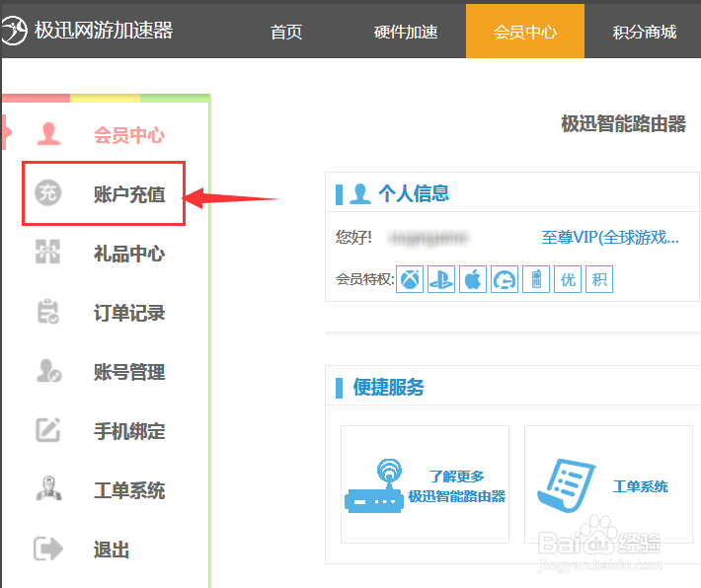Click the 便捷服务 section title
Viewport: 701px width, 588px height.
(388, 387)
